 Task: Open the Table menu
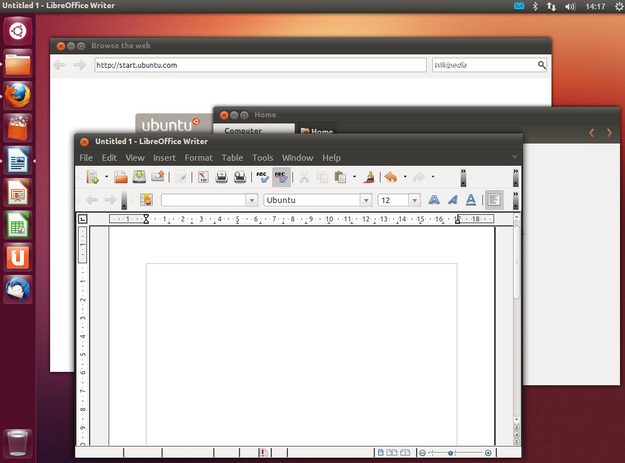point(232,158)
